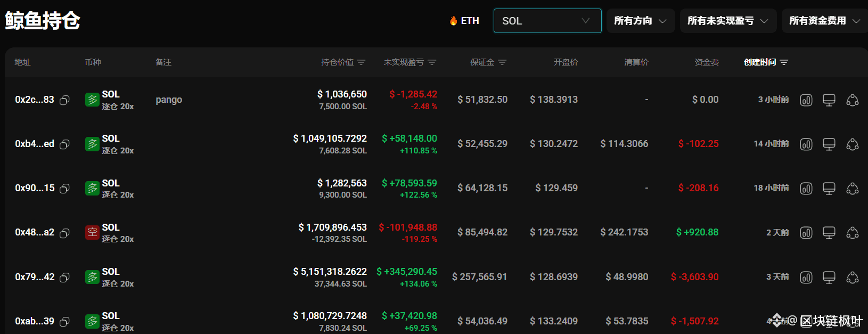Open address 0x79...42 link
This screenshot has width=868, height=334.
(35, 277)
